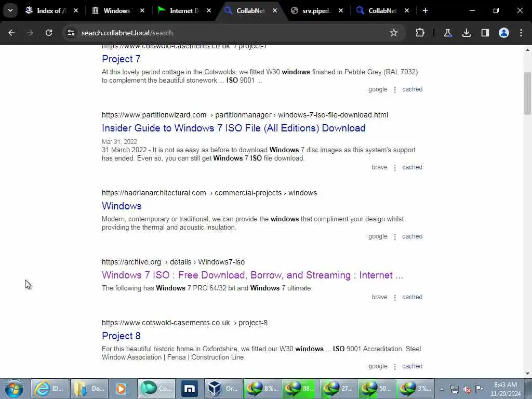Screen dimensions: 532x399
Task: Open the 50% download taskbar item
Action: (377, 389)
